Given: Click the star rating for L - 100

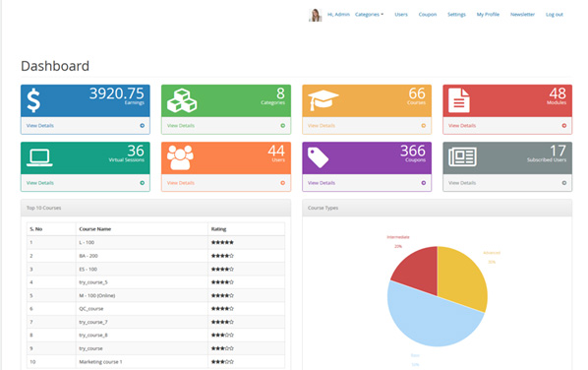Looking at the screenshot, I should point(222,242).
